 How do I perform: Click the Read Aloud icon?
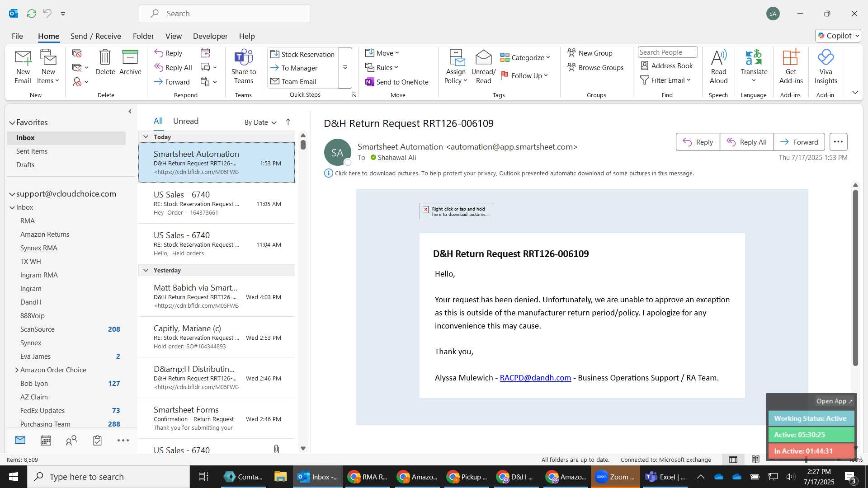tap(718, 67)
